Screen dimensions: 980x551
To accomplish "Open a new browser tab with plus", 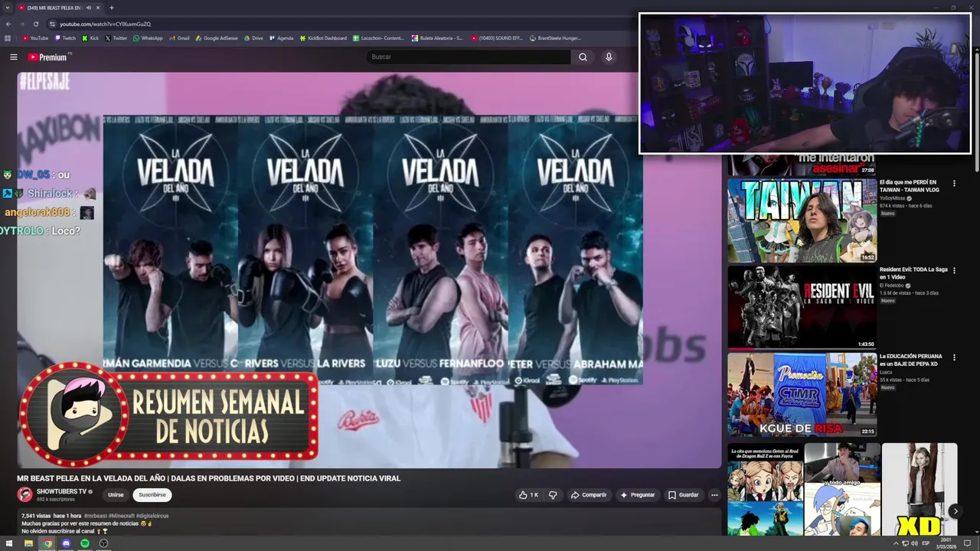I will (x=112, y=8).
